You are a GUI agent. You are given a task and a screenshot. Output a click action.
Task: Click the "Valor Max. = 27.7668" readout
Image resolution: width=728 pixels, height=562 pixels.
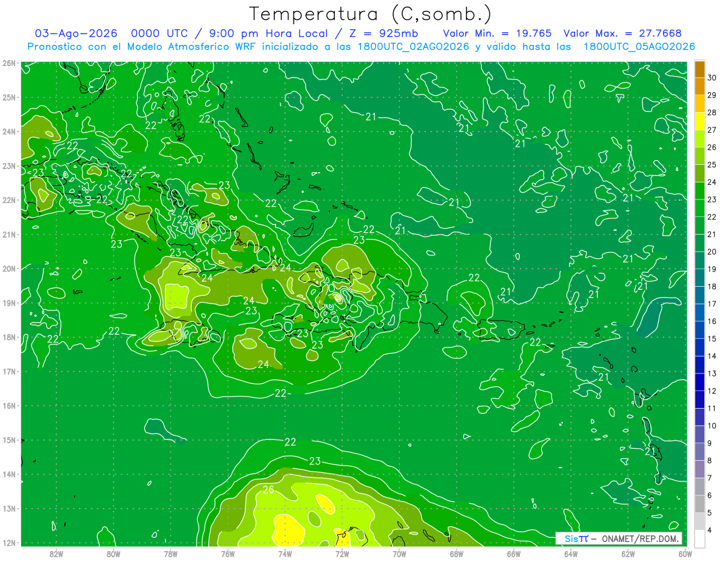coord(622,33)
